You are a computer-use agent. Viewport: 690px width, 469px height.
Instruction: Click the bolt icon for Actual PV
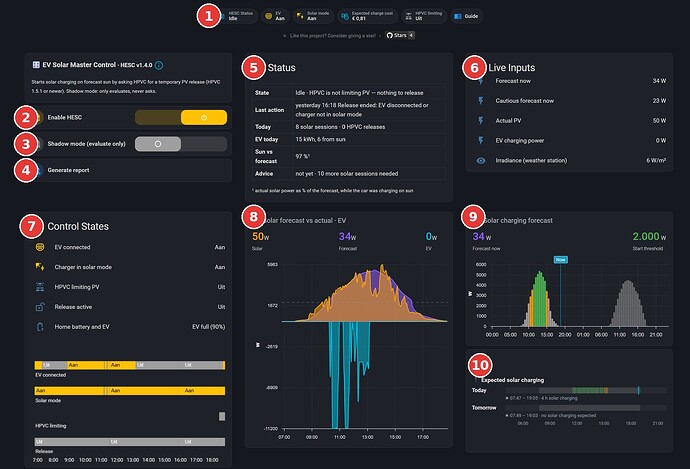tap(481, 121)
